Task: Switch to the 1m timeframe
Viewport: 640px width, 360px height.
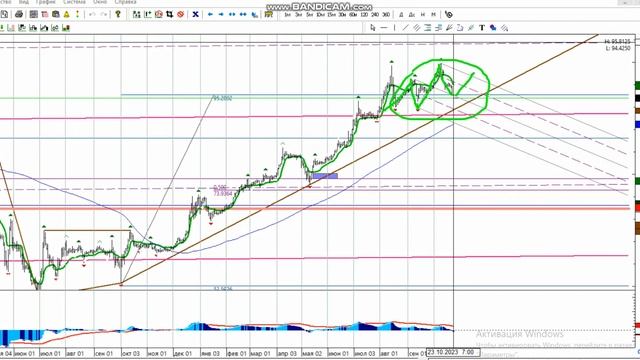Action: click(x=287, y=15)
